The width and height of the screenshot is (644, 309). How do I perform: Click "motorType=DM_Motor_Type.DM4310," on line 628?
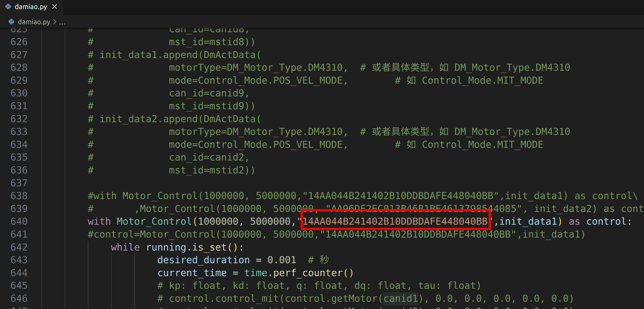pos(258,68)
